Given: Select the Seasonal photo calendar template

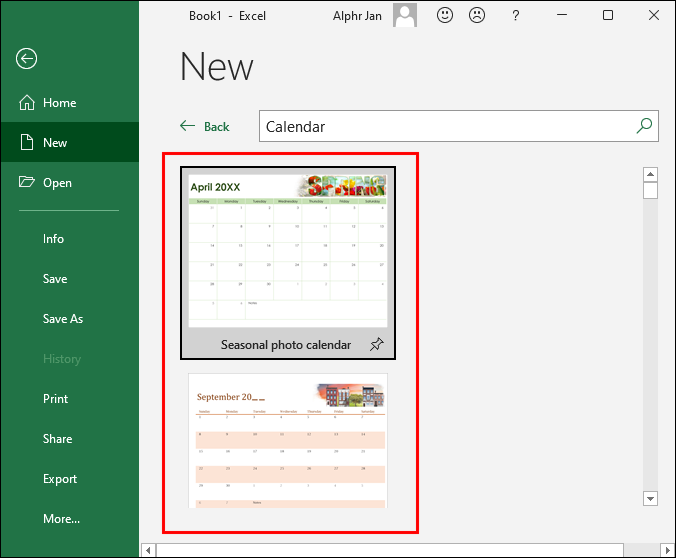Looking at the screenshot, I should [288, 263].
